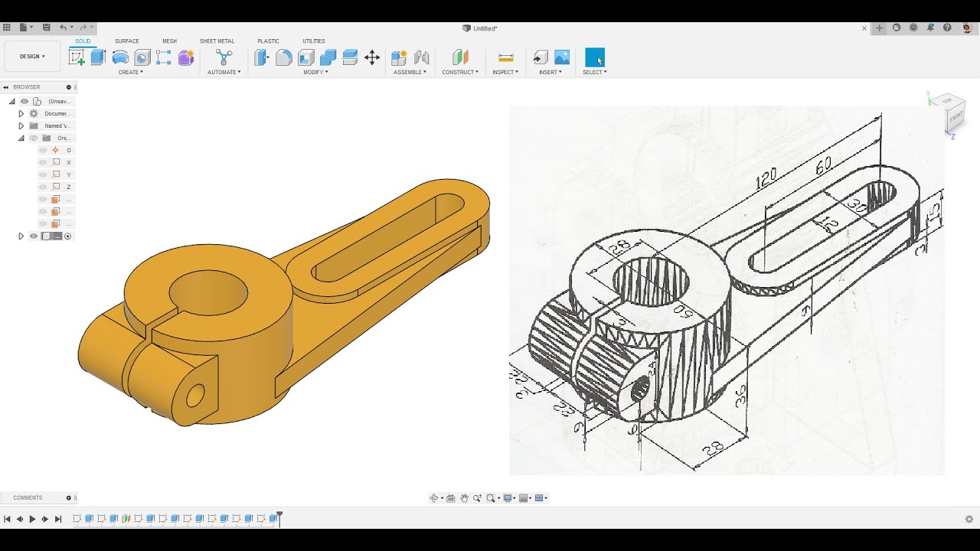
Task: Select the Insert Derive tool
Action: point(541,57)
